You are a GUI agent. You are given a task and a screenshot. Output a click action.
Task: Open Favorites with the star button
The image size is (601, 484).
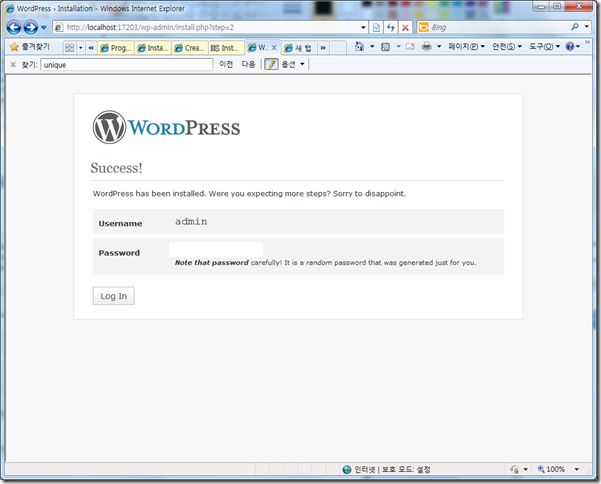pyautogui.click(x=30, y=47)
